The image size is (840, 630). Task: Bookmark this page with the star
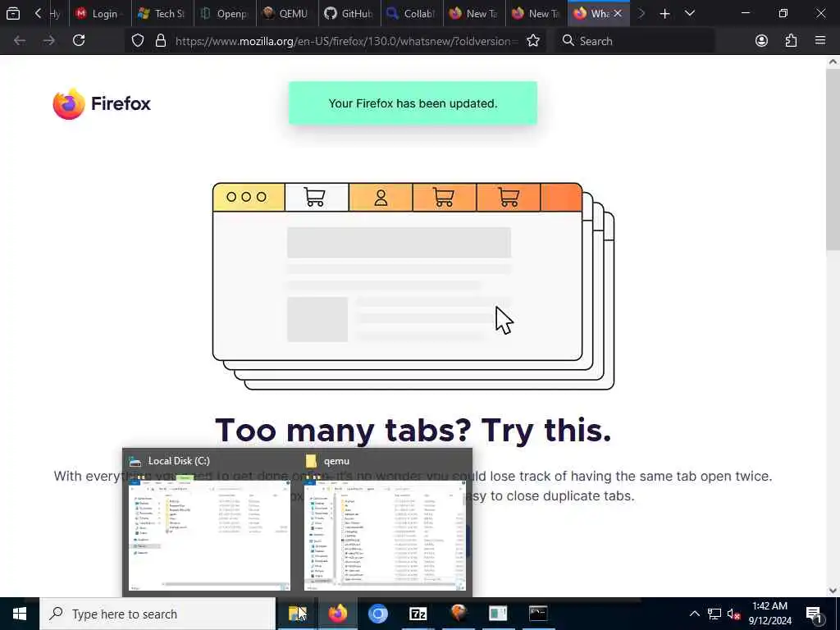pyautogui.click(x=533, y=41)
